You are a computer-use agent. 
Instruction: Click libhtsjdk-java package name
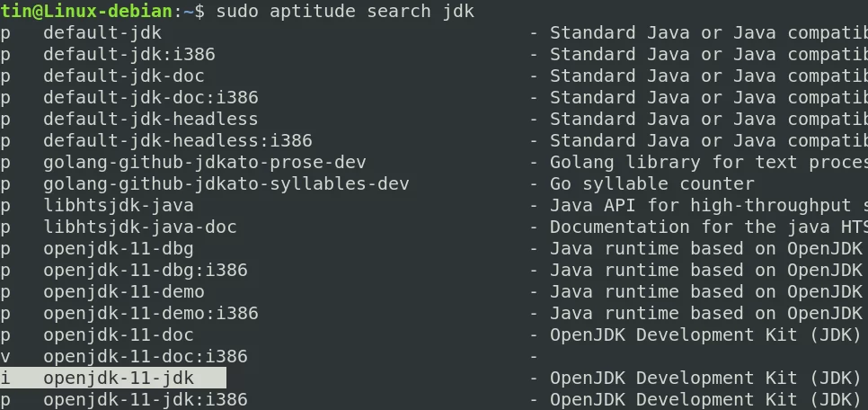coord(119,206)
